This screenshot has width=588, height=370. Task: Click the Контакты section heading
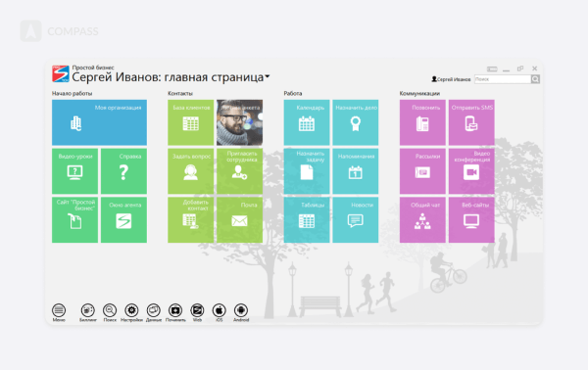(x=180, y=93)
